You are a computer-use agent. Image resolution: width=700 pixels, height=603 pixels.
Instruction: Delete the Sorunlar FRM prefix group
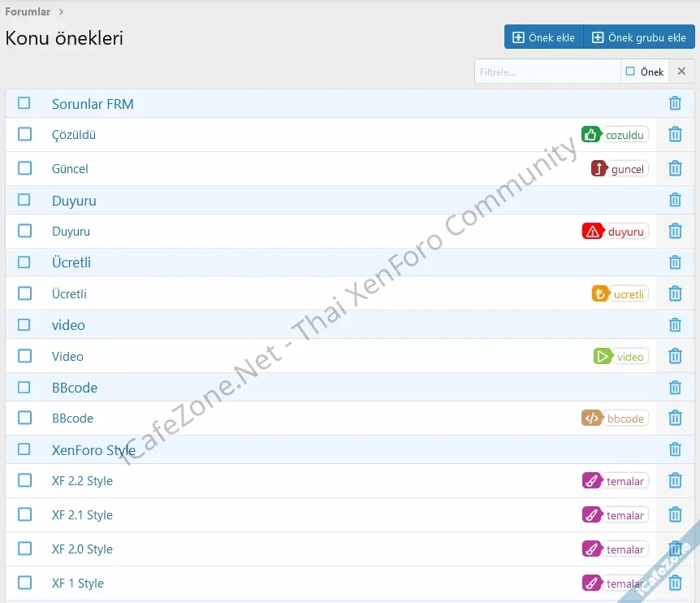675,103
